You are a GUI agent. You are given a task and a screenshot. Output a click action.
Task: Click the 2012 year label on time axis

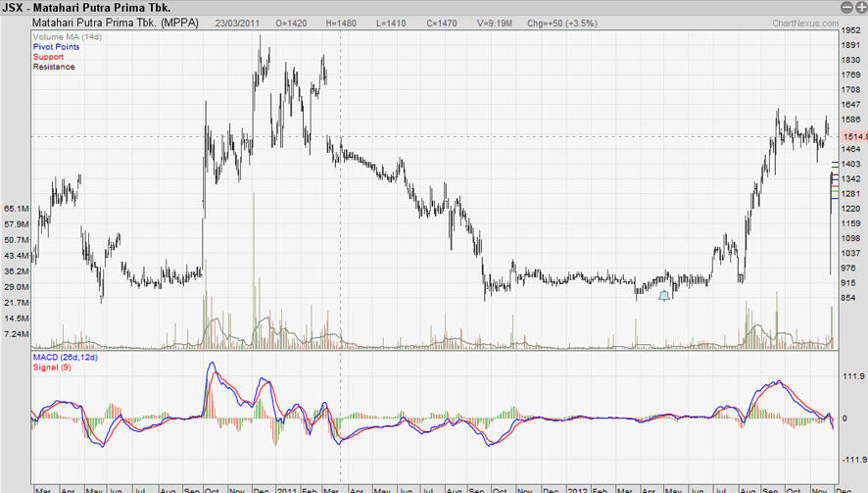pos(577,490)
